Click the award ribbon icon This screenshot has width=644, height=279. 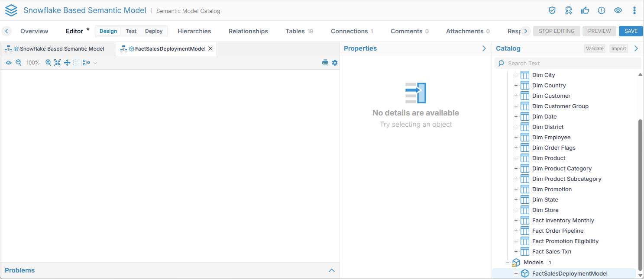569,10
